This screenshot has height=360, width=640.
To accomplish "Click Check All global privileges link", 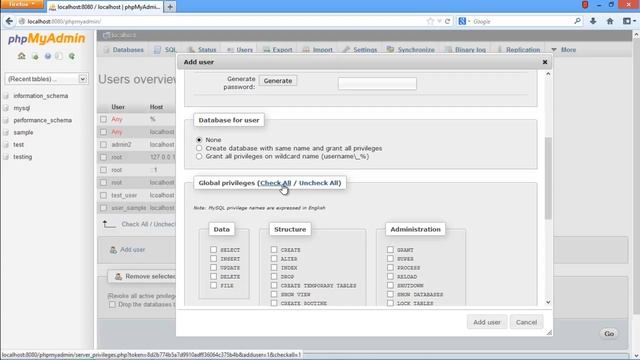I will 276,183.
